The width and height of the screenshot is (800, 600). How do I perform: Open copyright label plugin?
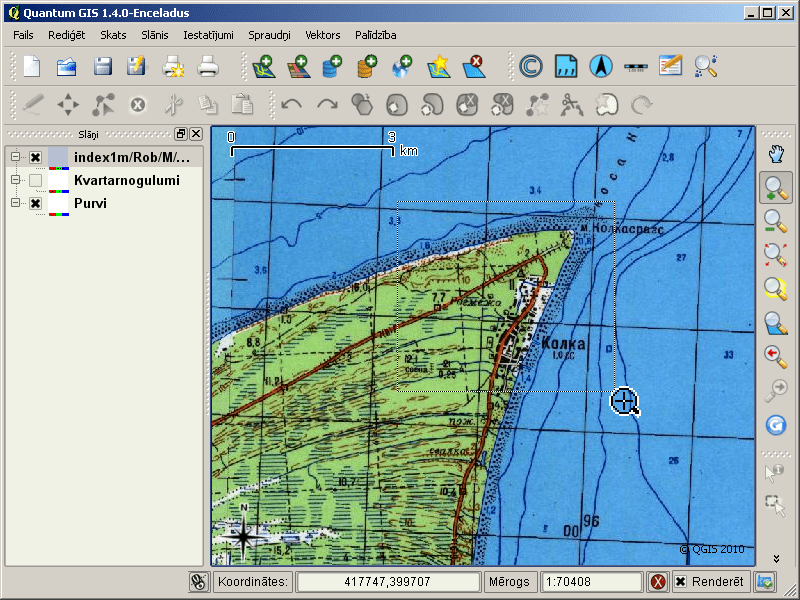pyautogui.click(x=531, y=66)
